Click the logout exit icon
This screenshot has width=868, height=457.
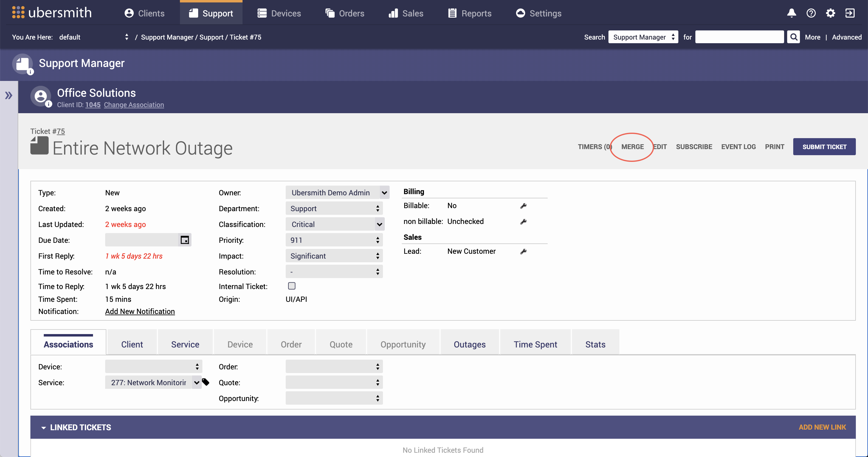850,13
